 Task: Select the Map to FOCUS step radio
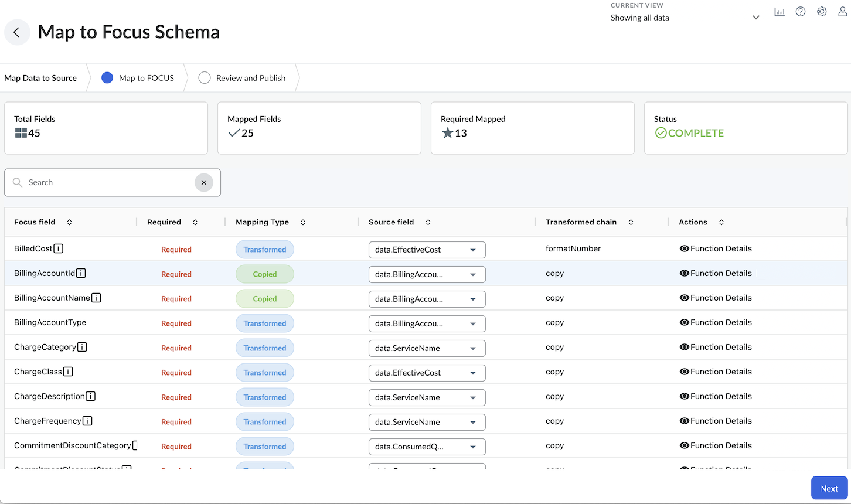pyautogui.click(x=107, y=78)
